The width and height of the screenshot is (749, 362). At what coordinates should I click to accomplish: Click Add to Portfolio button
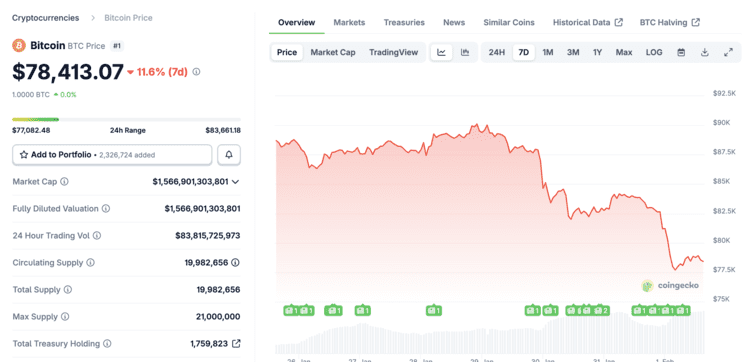112,155
